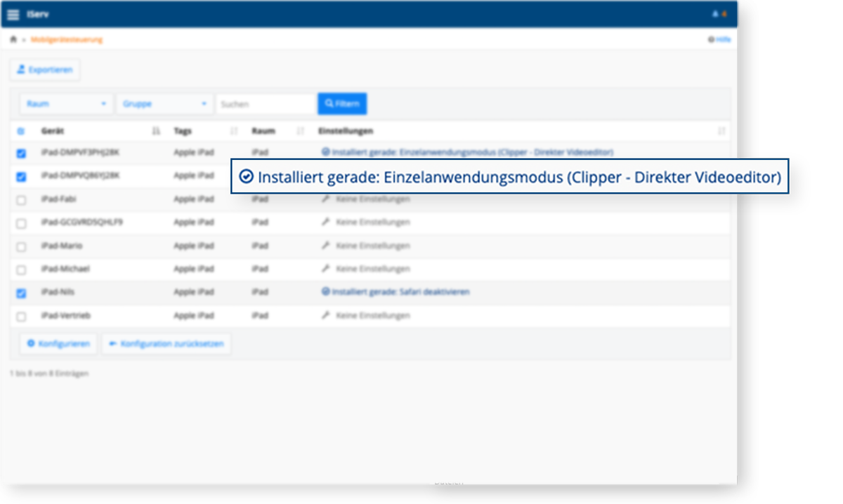Click the wrench icon in the iPad-Michael row
The image size is (843, 504).
(x=325, y=269)
